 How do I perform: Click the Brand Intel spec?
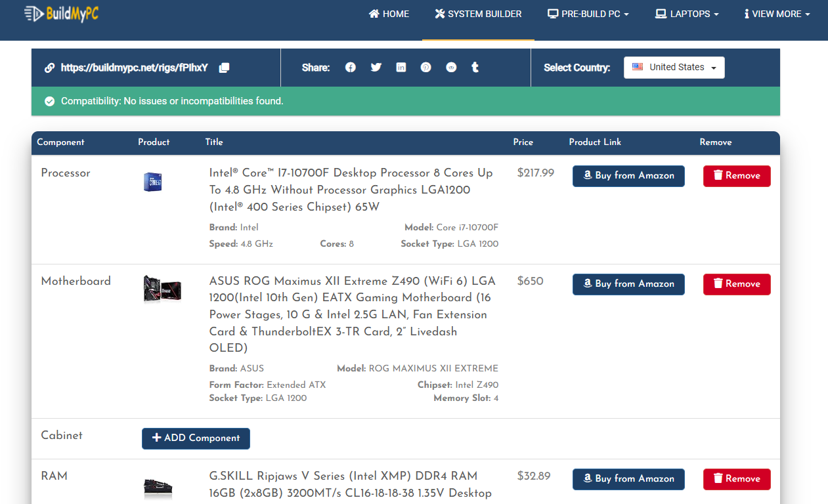point(234,228)
